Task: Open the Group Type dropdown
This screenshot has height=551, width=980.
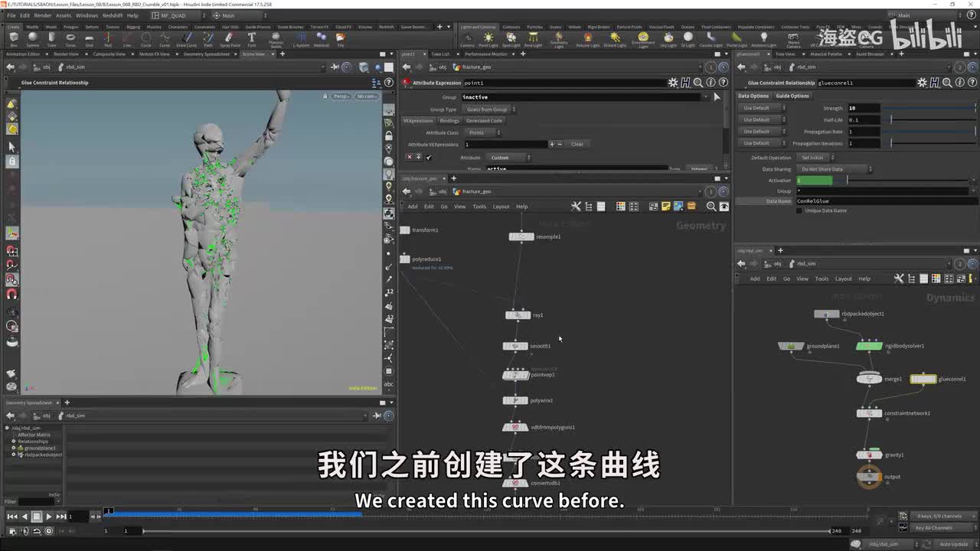Action: click(x=488, y=109)
